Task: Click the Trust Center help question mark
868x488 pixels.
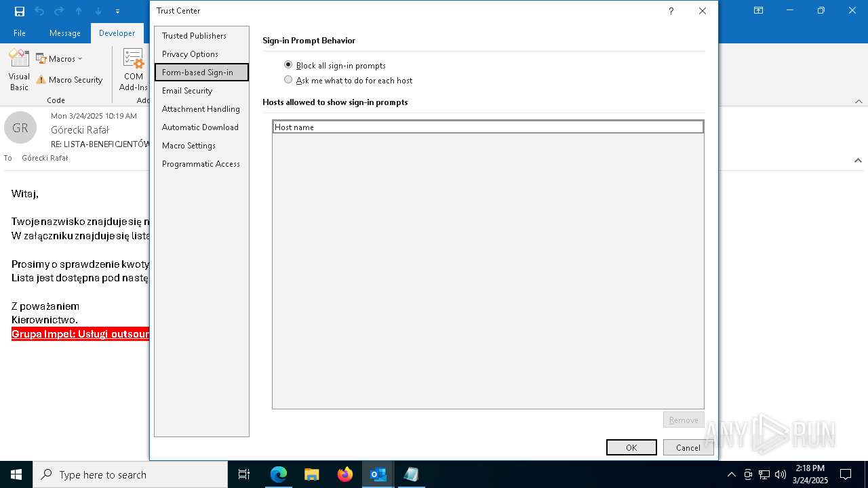Action: tap(671, 11)
